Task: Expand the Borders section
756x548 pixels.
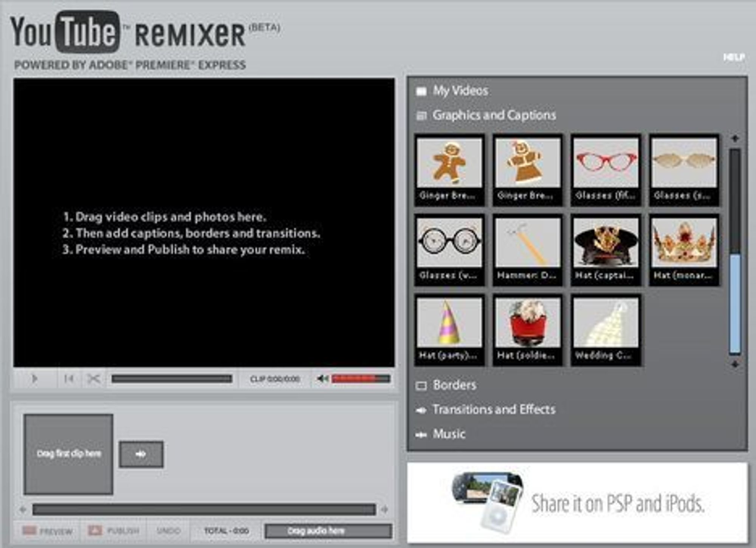Action: coord(455,385)
